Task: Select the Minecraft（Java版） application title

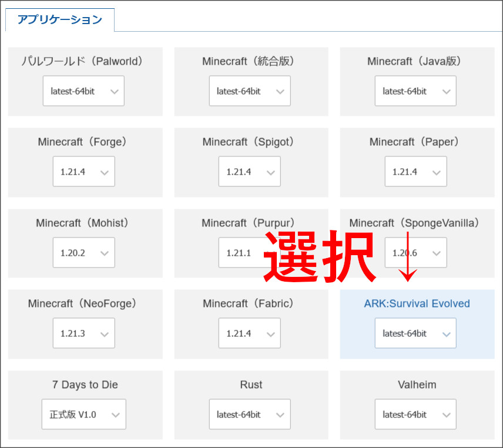Action: [414, 61]
